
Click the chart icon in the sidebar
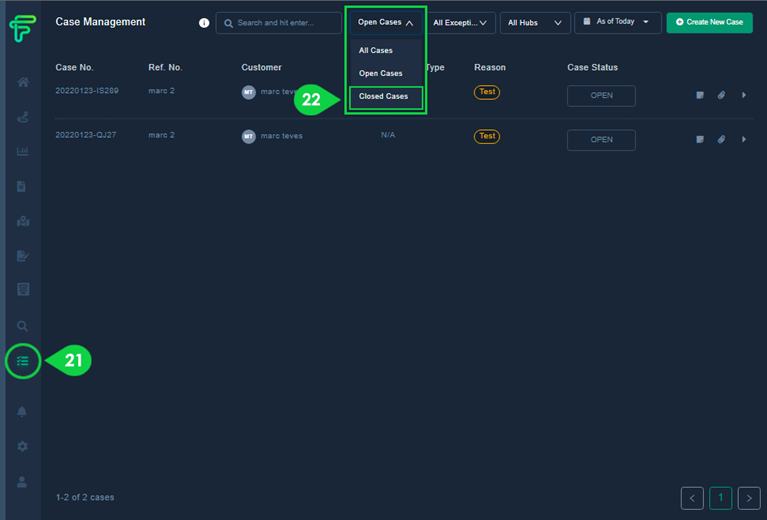coord(22,152)
